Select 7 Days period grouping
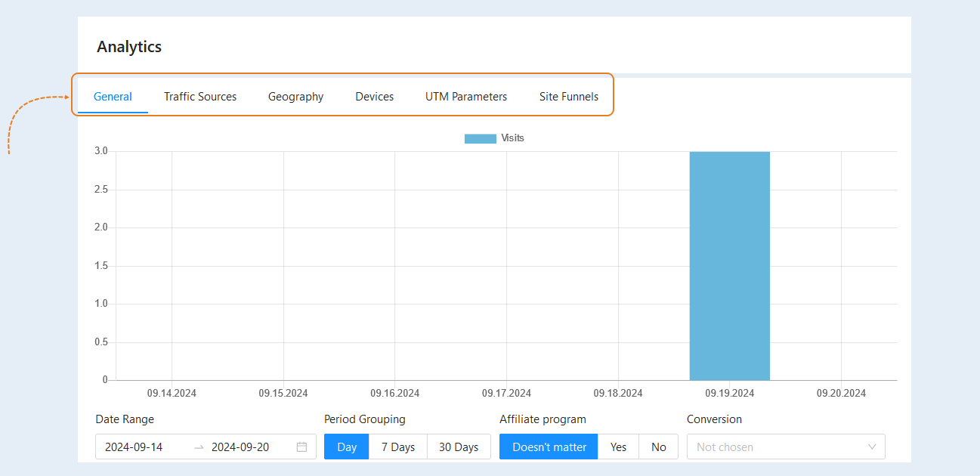 coord(398,447)
